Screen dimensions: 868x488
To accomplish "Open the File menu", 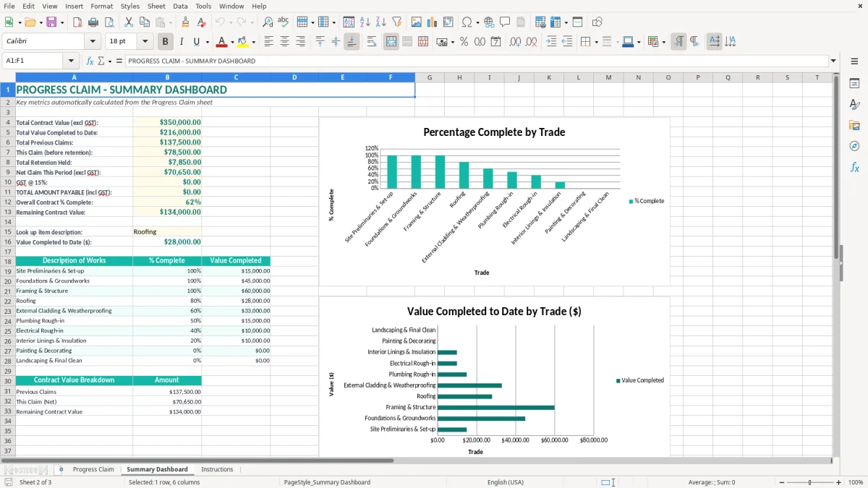I will 9,6.
